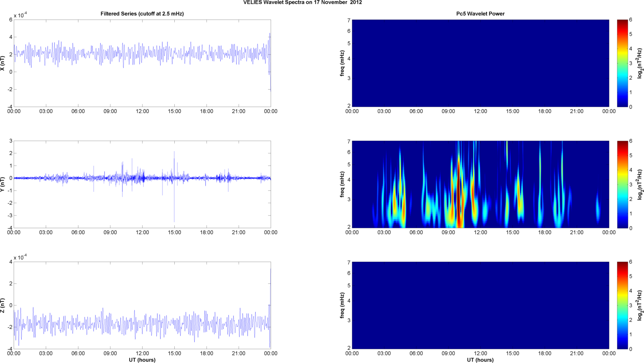This screenshot has height=363, width=644.
Task: Click the empty bottom Z wavelet power spectrogram
Action: click(480, 305)
